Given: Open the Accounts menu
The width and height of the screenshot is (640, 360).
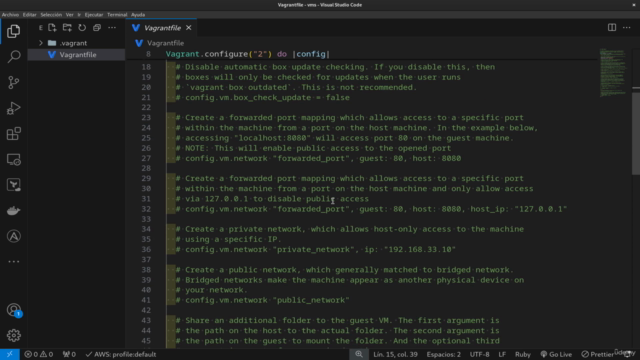Looking at the screenshot, I should click(x=13, y=310).
